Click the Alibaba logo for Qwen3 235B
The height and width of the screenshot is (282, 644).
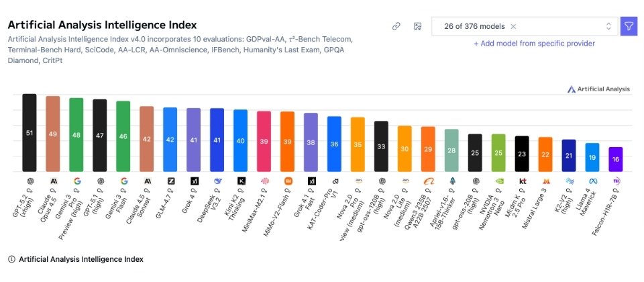click(429, 181)
